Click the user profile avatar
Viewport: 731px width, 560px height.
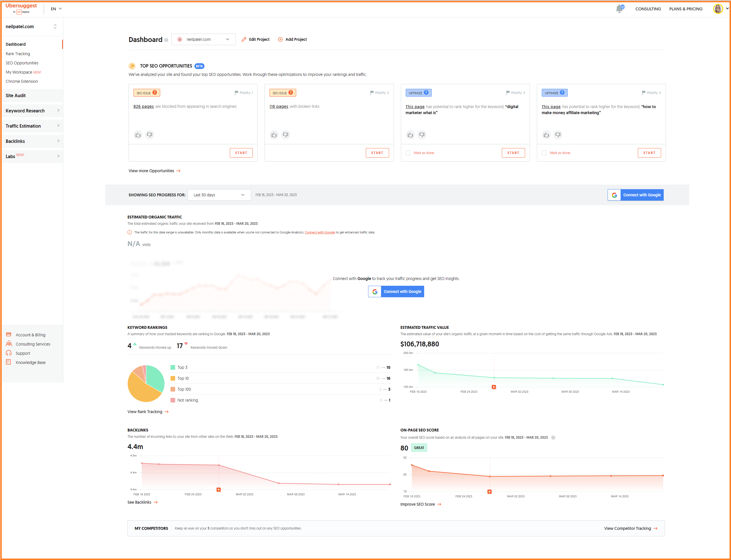tap(718, 9)
